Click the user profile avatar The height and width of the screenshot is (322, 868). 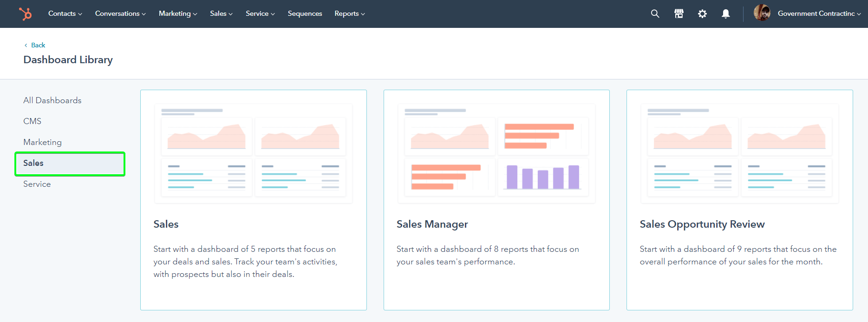762,13
